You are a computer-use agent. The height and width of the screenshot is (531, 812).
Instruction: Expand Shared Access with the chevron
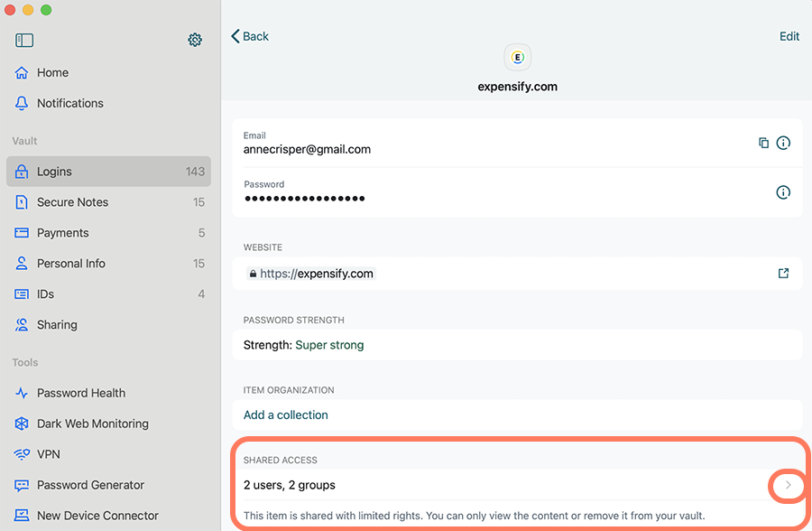[789, 485]
